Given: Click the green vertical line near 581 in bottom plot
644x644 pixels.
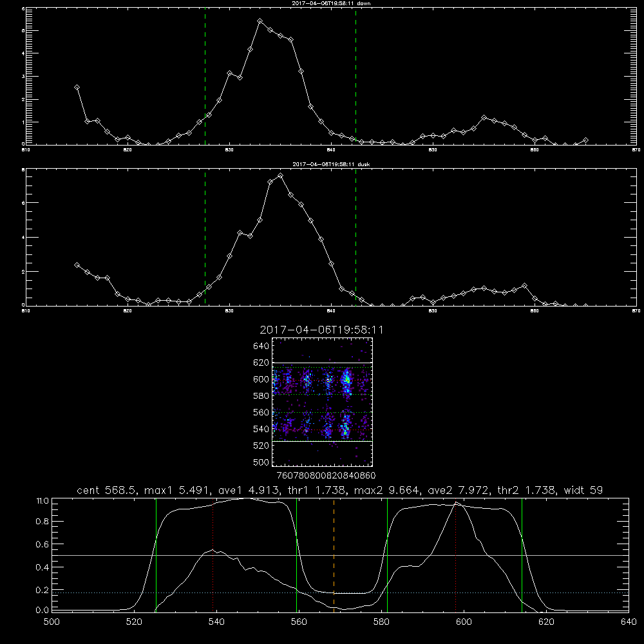Looking at the screenshot, I should point(387,555).
